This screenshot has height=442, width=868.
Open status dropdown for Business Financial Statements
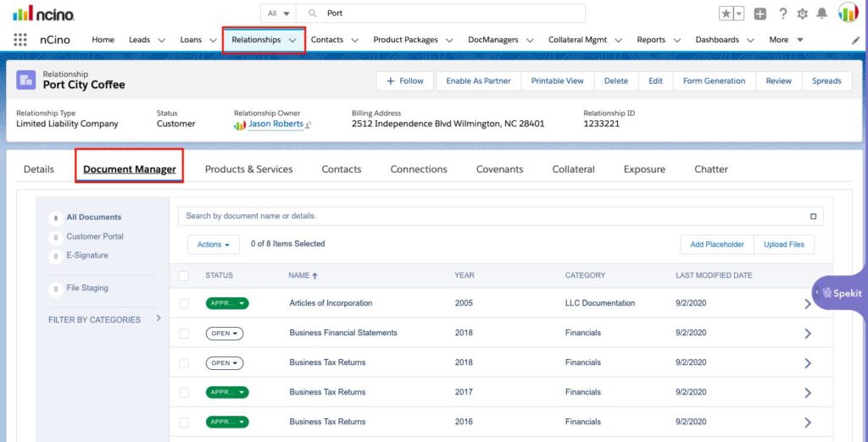224,333
